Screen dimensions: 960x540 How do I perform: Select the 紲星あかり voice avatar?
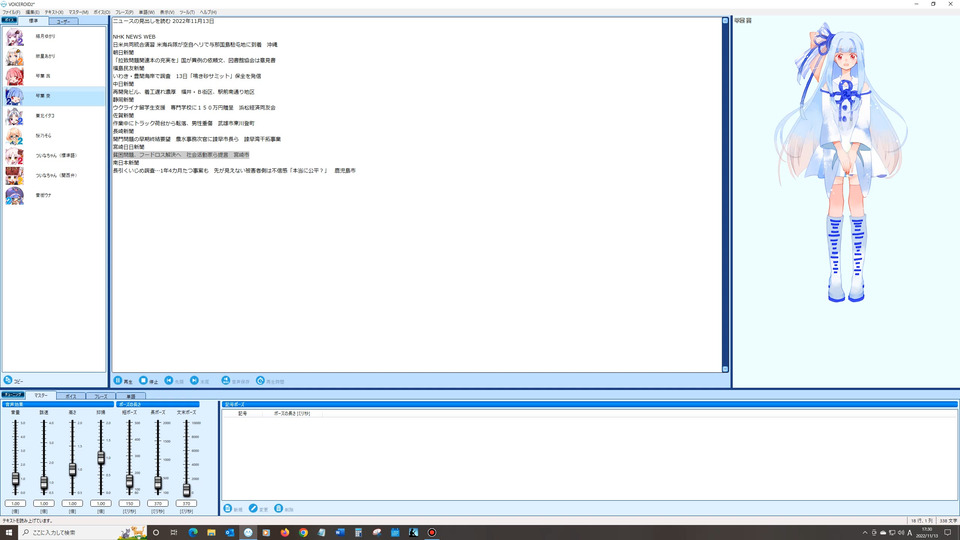[15, 56]
